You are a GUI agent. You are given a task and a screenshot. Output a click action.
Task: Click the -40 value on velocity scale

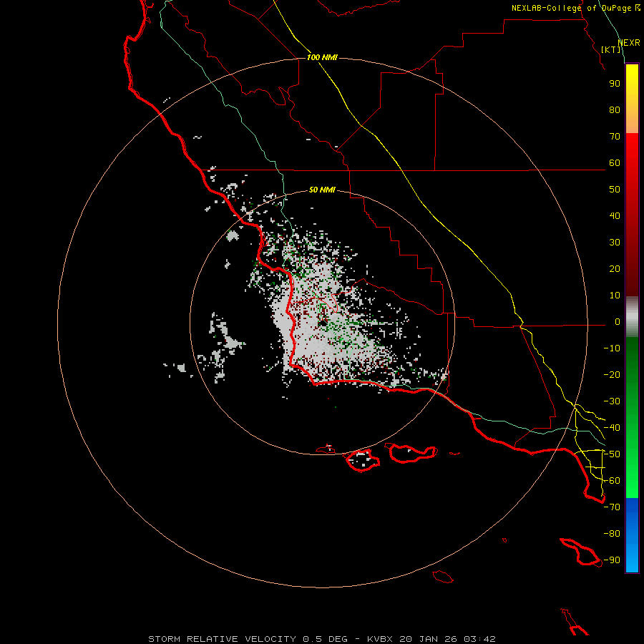612,428
